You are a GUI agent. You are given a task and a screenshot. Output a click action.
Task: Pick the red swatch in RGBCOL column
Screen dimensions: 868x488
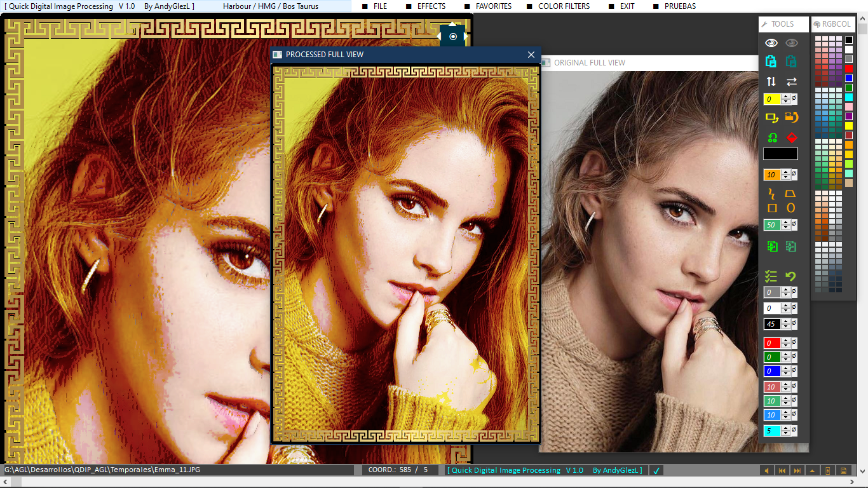tap(849, 69)
